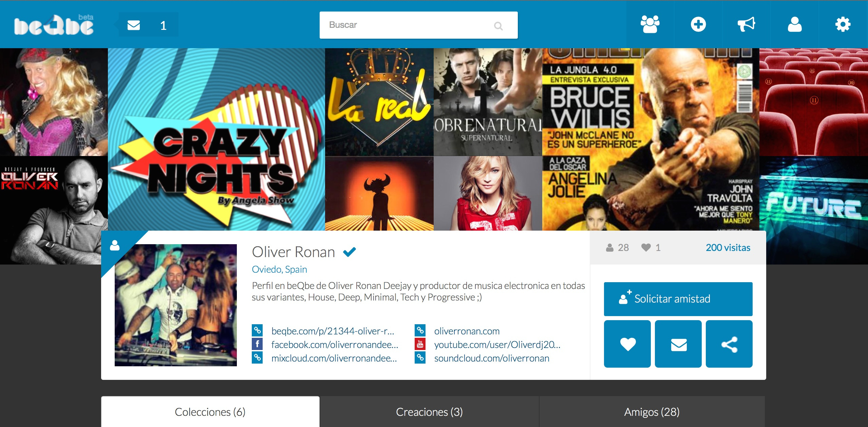This screenshot has height=427, width=868.
Task: Click link icon beside beqbe.com URL
Action: pos(257,330)
